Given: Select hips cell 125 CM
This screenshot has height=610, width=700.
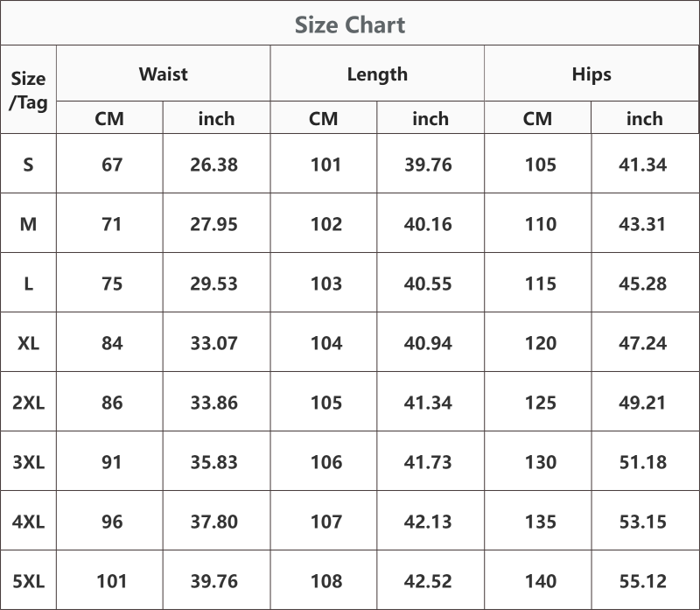Looking at the screenshot, I should [x=541, y=403].
